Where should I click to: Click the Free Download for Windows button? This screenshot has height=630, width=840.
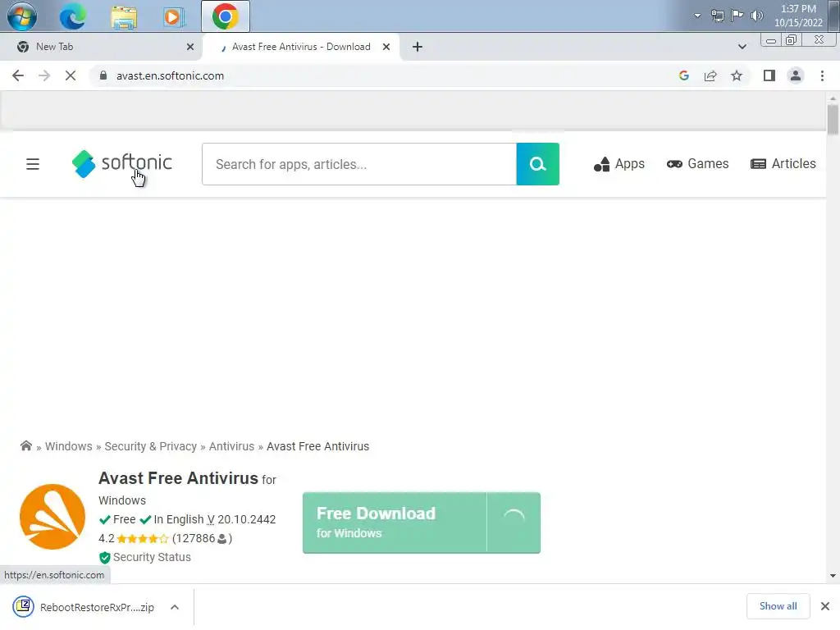pyautogui.click(x=395, y=523)
